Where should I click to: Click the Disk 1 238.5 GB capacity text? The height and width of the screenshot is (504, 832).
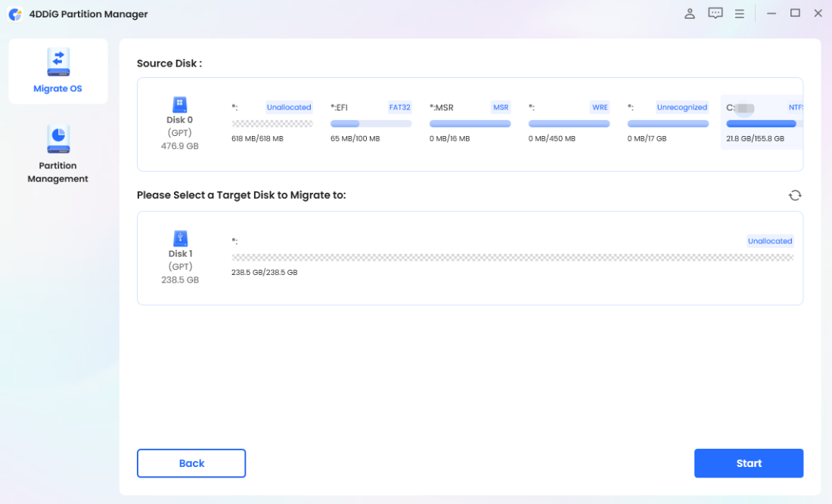(x=180, y=280)
